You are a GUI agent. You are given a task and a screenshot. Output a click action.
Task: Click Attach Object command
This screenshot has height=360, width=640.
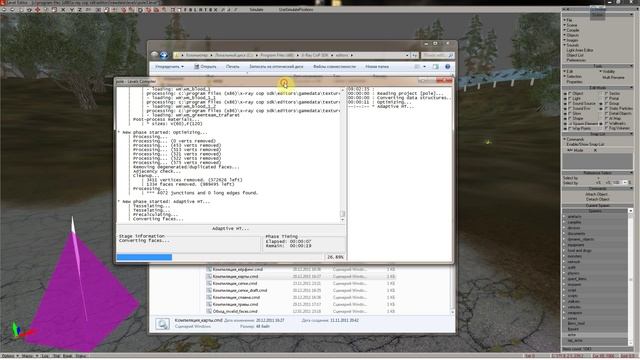pyautogui.click(x=597, y=194)
